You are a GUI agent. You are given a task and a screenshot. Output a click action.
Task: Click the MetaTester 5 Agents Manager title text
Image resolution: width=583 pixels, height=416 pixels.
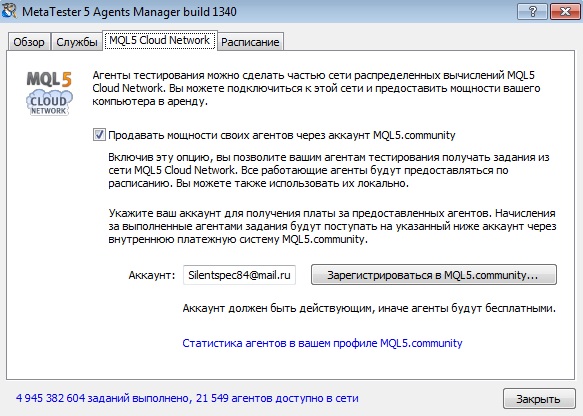[x=129, y=12]
